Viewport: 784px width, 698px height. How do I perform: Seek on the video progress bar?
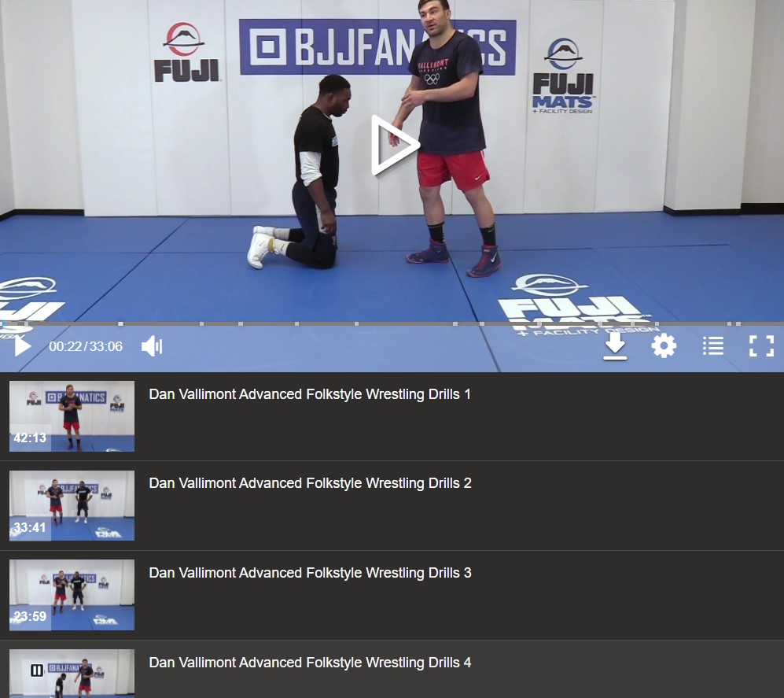(x=392, y=323)
